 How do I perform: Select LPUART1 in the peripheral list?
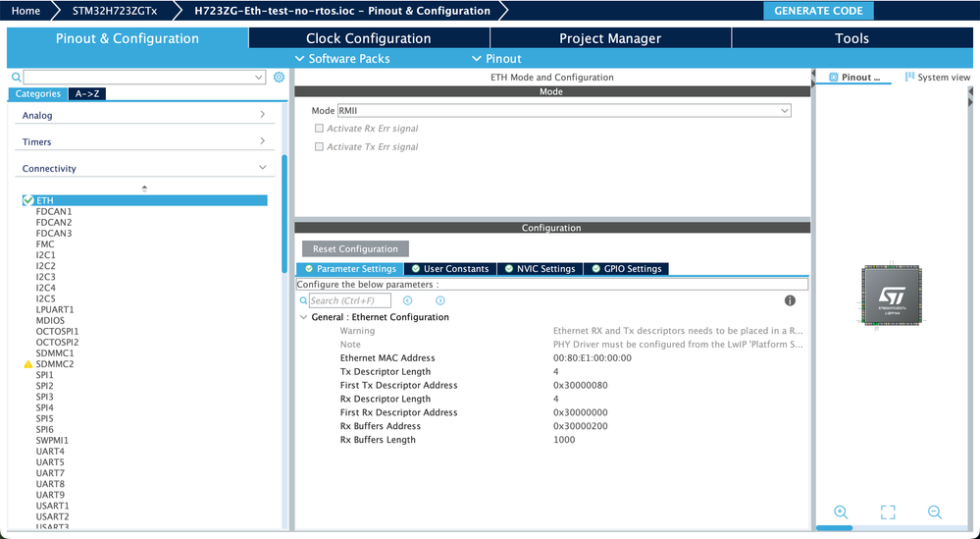(55, 309)
